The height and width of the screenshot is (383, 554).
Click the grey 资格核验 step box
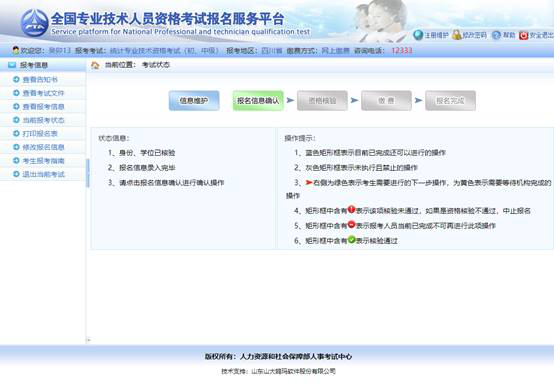[322, 101]
